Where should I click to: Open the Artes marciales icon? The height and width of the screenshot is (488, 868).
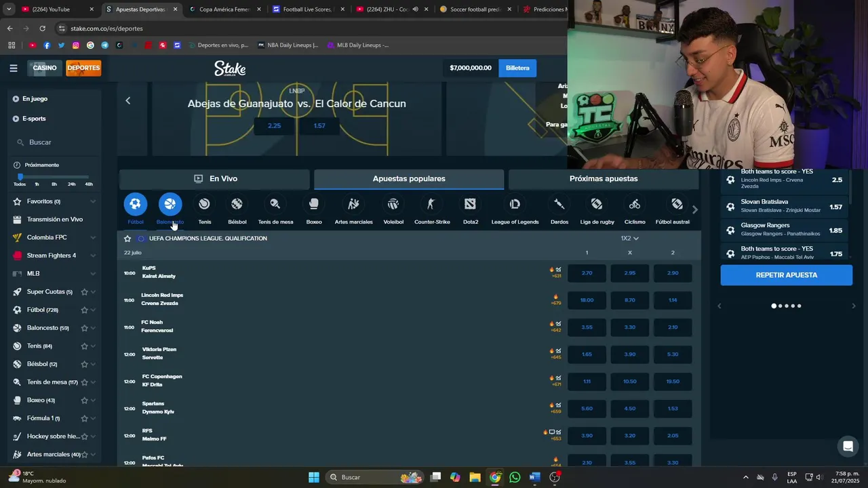(353, 204)
